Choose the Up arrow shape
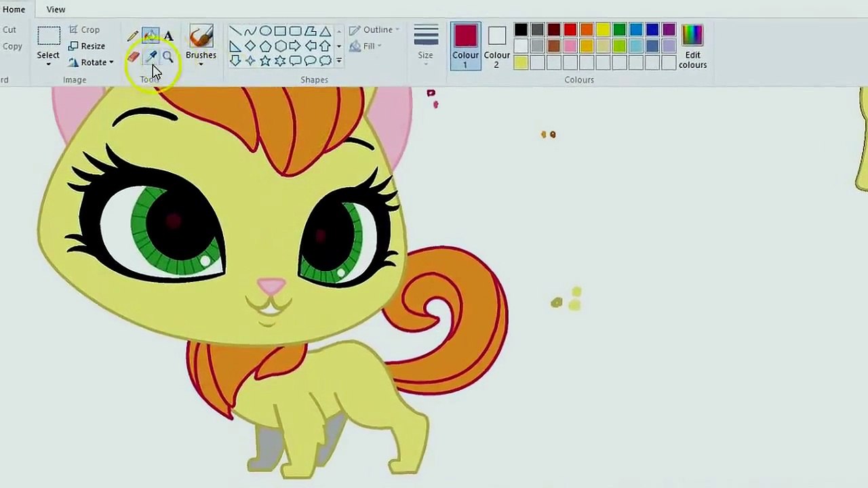868x488 pixels. point(325,46)
